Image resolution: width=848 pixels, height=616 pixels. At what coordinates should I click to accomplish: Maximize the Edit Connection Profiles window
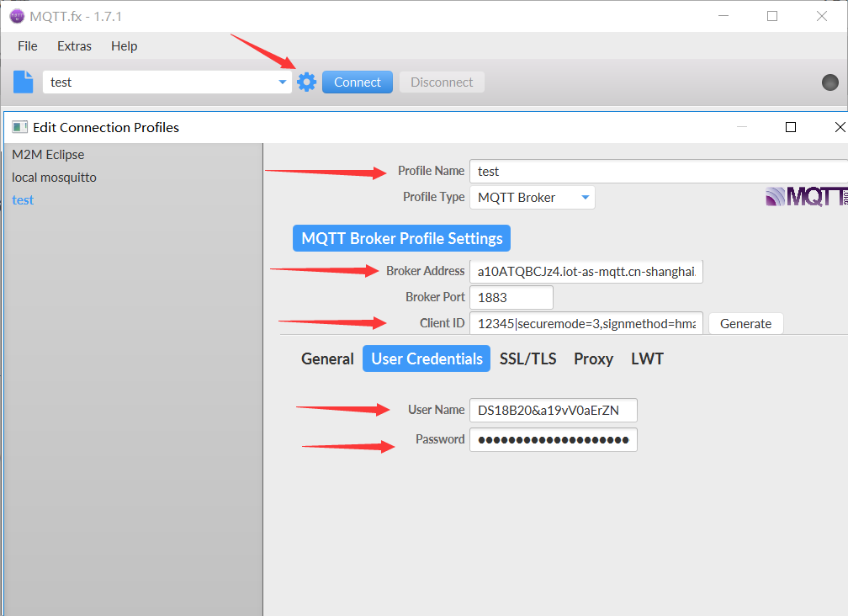[791, 127]
